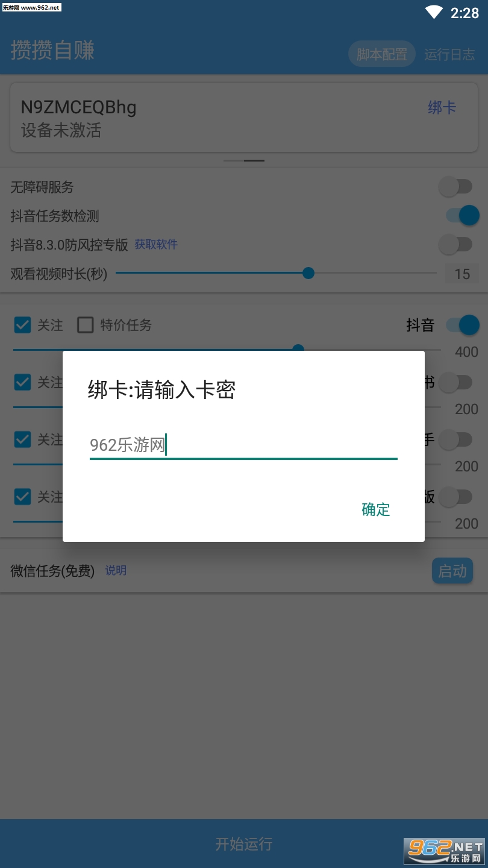The height and width of the screenshot is (868, 488).
Task: Tap the 绑卡 link on device card
Action: click(x=442, y=108)
